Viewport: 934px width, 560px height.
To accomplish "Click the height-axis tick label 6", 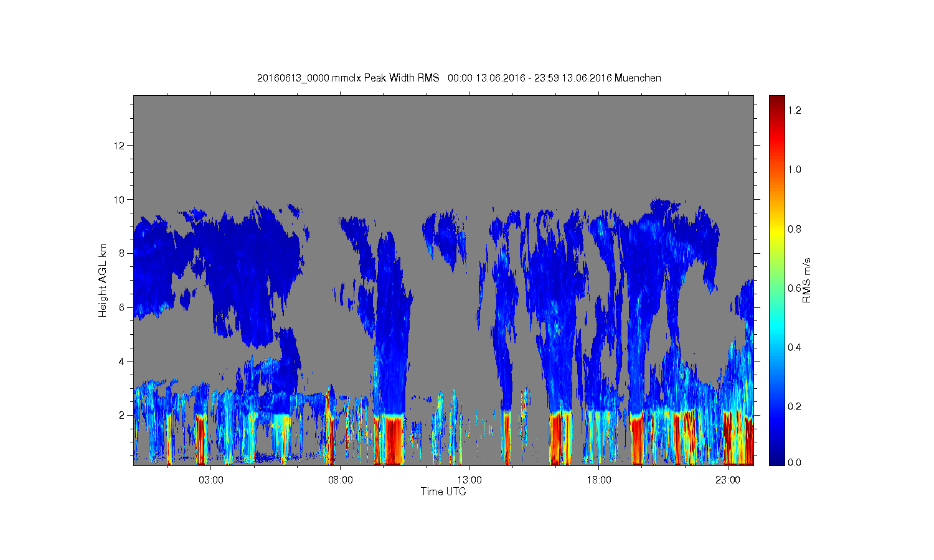I will pos(122,307).
